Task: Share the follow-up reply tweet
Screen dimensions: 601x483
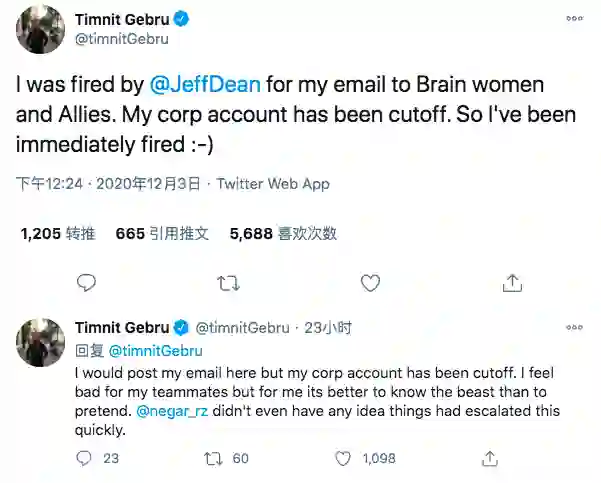Action: pos(490,458)
